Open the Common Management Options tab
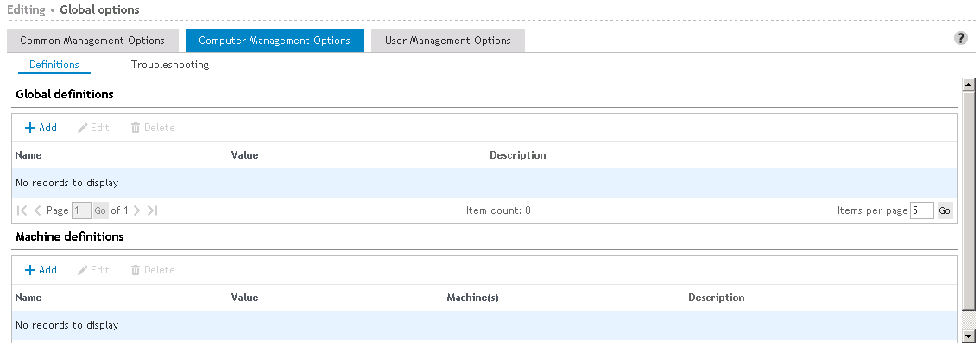 [x=92, y=41]
